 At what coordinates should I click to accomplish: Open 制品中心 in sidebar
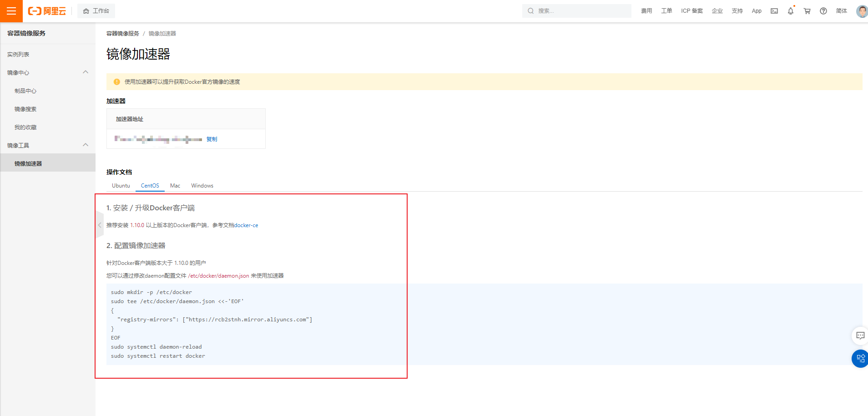point(25,91)
